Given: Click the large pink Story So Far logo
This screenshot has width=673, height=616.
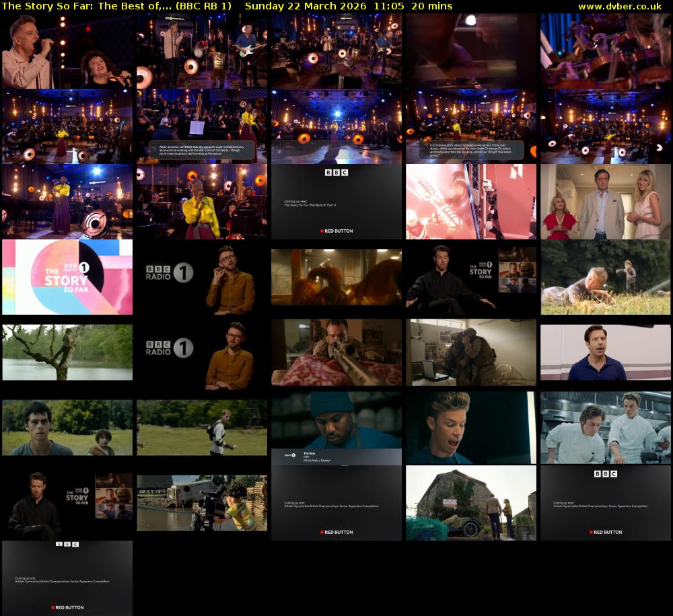Looking at the screenshot, I should pos(67,277).
